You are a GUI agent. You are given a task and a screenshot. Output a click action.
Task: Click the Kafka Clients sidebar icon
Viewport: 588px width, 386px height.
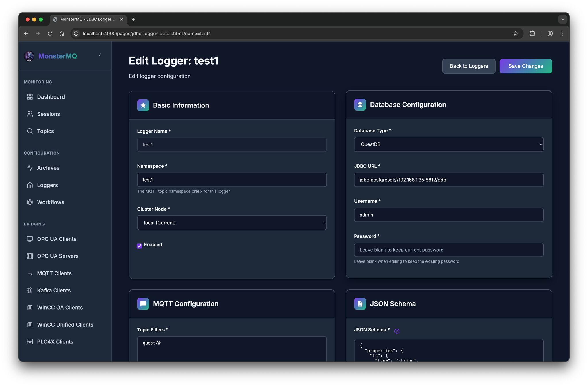point(30,290)
